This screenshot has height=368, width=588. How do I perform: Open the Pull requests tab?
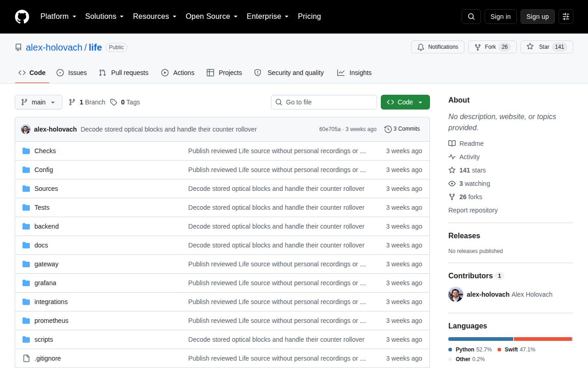tap(124, 73)
